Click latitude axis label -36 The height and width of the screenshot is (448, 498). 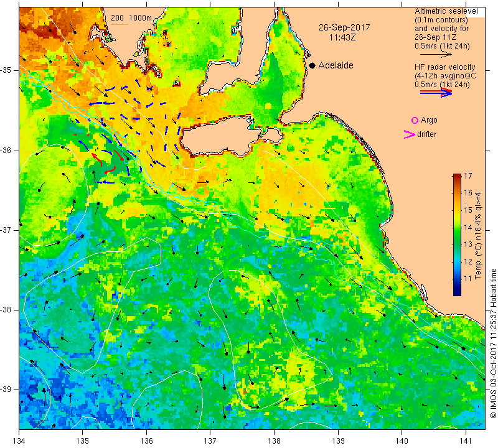(x=6, y=150)
